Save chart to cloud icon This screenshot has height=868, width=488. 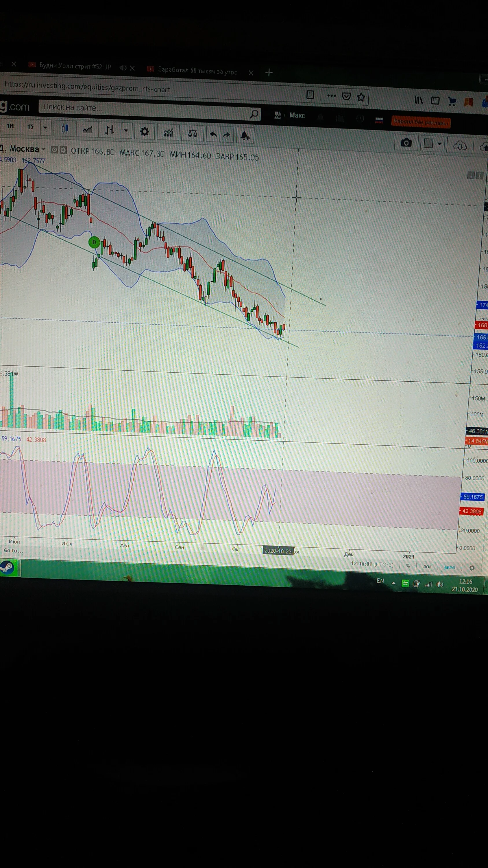(460, 146)
